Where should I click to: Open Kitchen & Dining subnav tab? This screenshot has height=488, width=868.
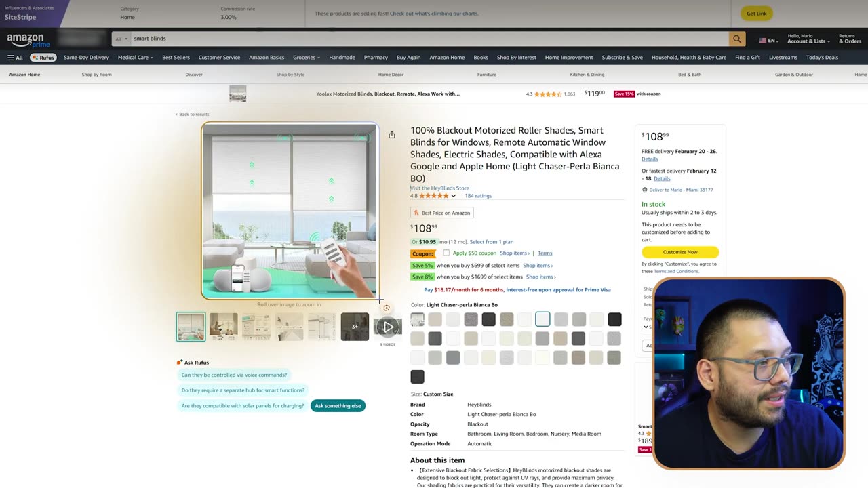pyautogui.click(x=587, y=75)
